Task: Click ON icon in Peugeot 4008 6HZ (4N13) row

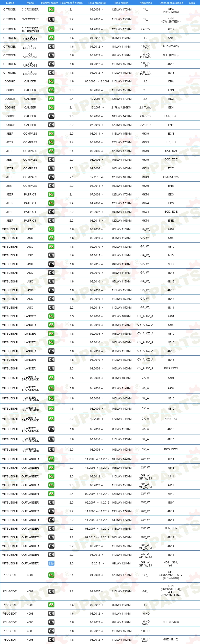Action: (x=51, y=640)
